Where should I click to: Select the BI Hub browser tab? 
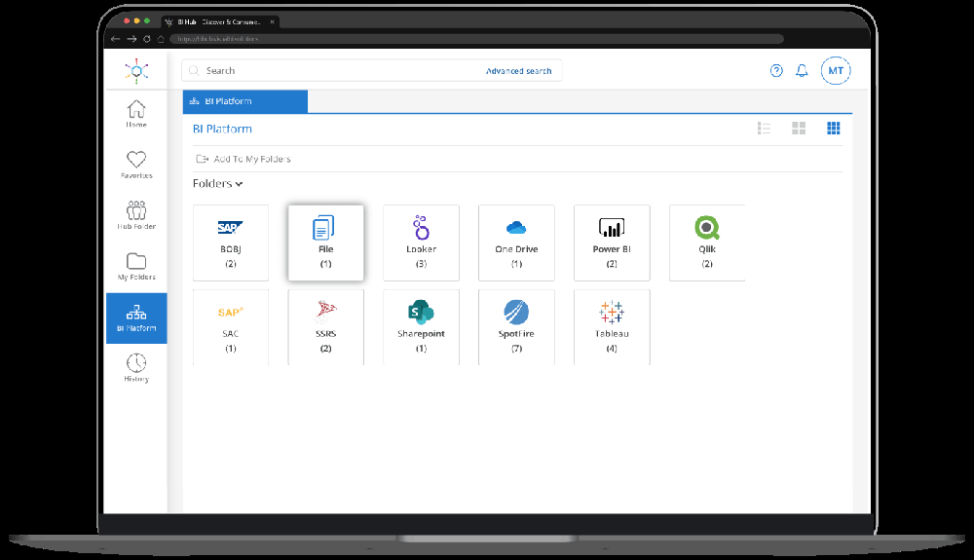(x=220, y=21)
